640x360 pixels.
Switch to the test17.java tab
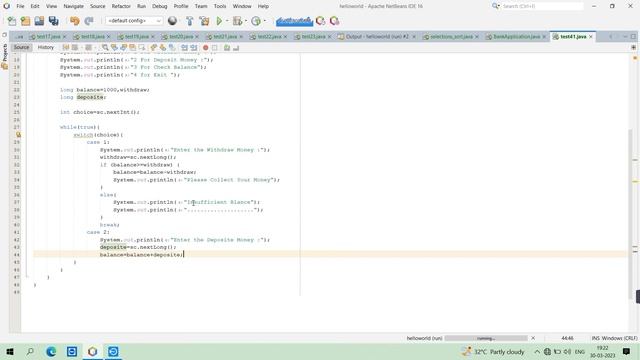pos(48,37)
